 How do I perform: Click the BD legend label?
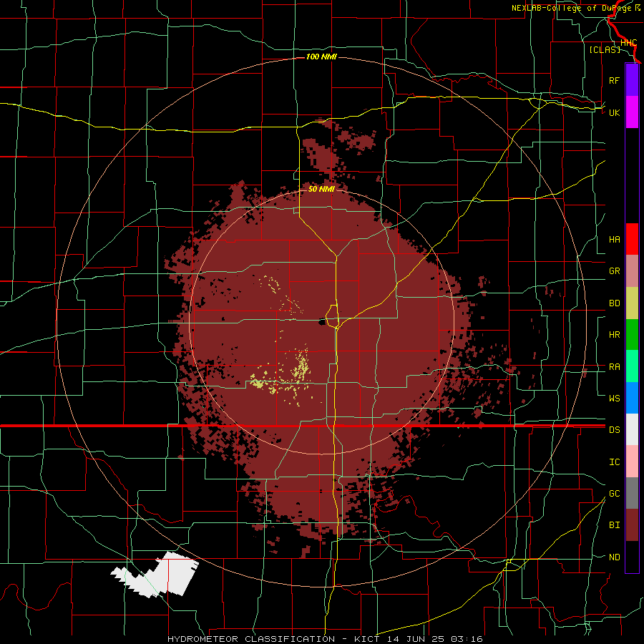pos(614,303)
